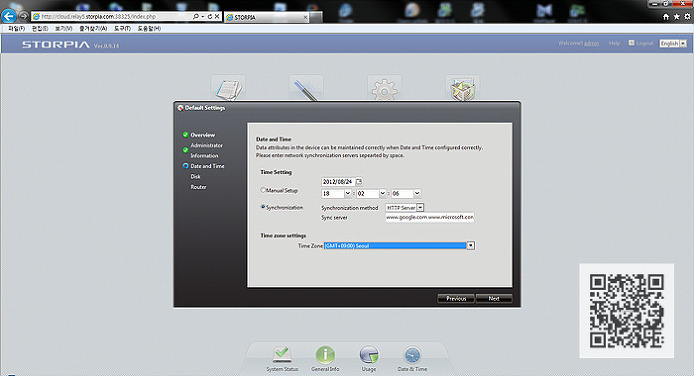Open the 파일(F) menu
The image size is (694, 376).
click(16, 28)
